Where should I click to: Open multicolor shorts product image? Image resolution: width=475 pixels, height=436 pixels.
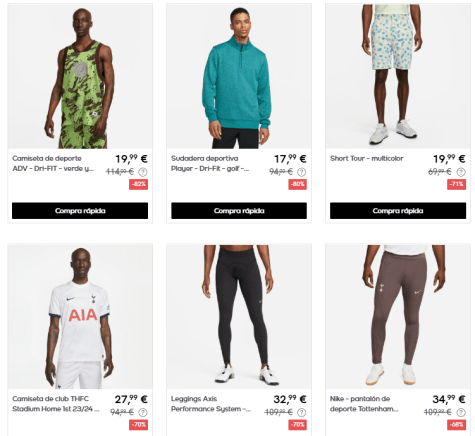click(x=398, y=76)
